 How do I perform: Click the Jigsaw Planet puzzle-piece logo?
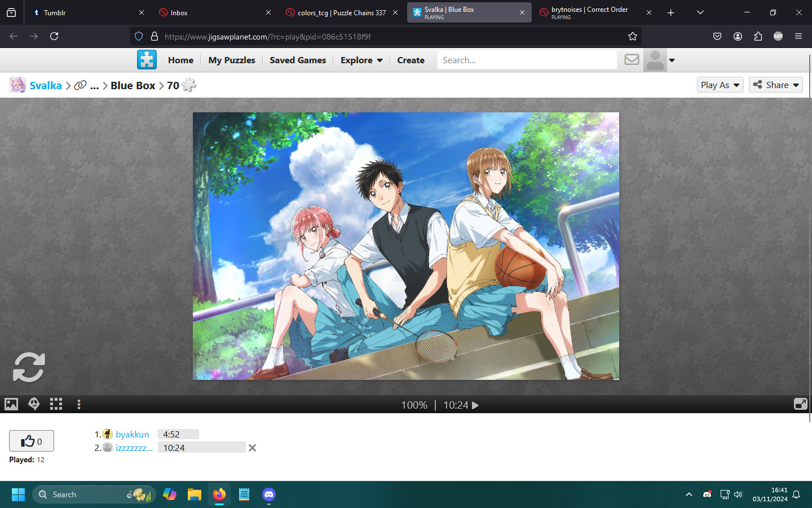click(147, 60)
